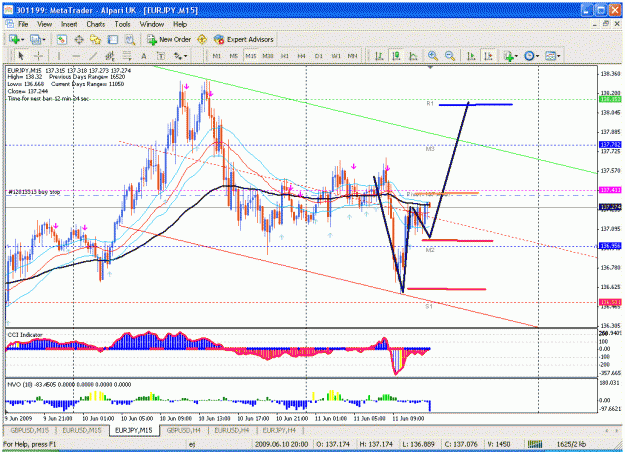Select the Text (A) tool

[x=144, y=56]
